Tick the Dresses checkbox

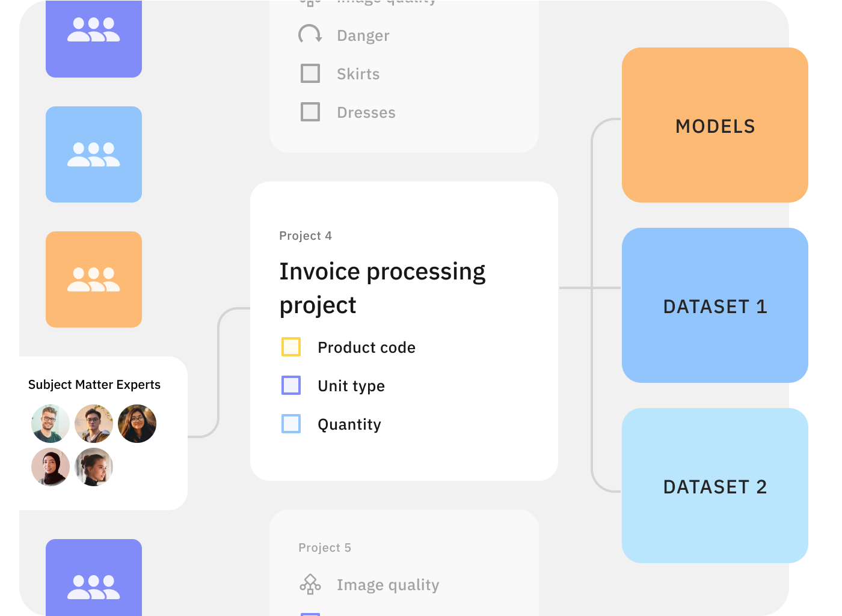310,112
